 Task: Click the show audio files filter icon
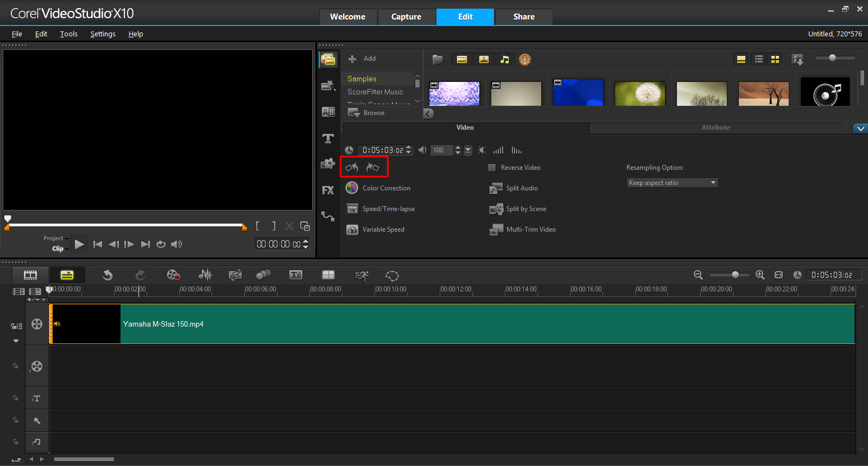pos(504,60)
